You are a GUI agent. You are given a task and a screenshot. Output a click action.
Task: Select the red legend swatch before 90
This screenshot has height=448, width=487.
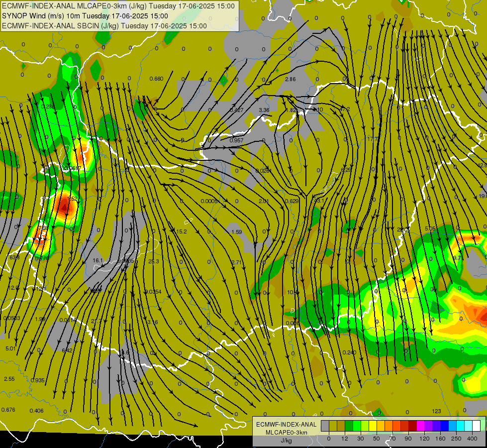tap(405, 426)
